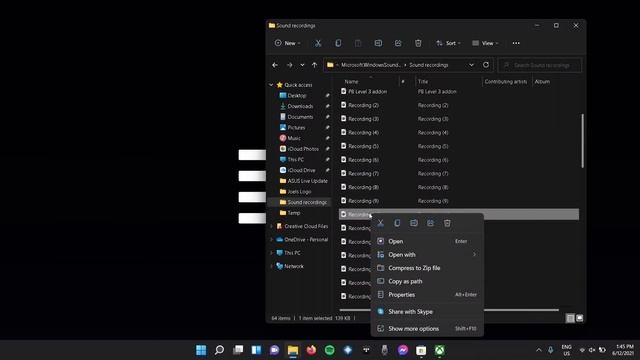
Task: Click the vertical scrollbar of file list
Action: pos(582,141)
